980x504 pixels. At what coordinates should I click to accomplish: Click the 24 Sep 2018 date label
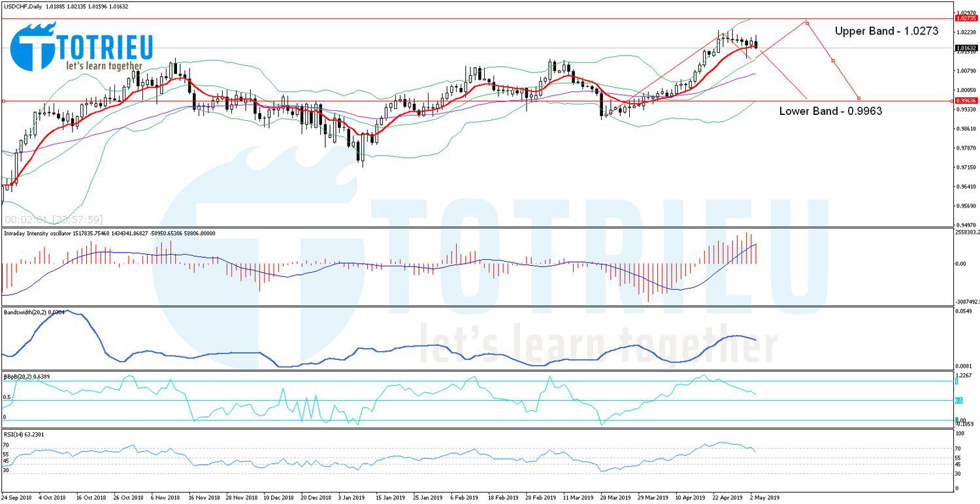tap(16, 497)
